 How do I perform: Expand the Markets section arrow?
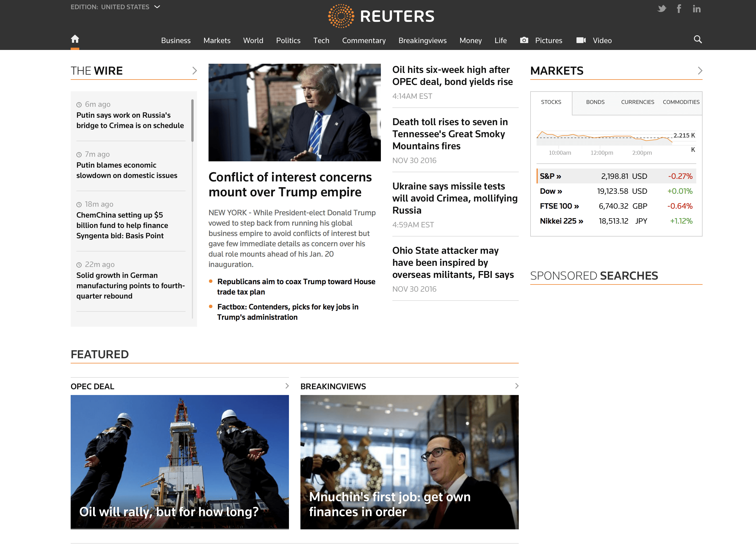pyautogui.click(x=700, y=71)
